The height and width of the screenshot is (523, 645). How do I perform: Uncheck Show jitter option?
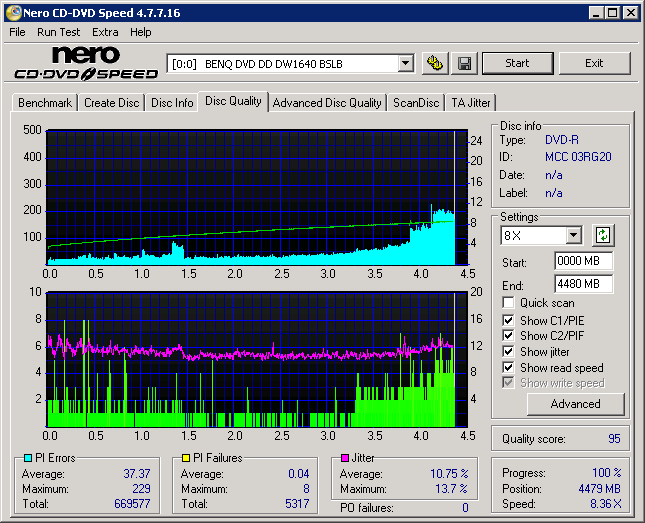point(509,352)
